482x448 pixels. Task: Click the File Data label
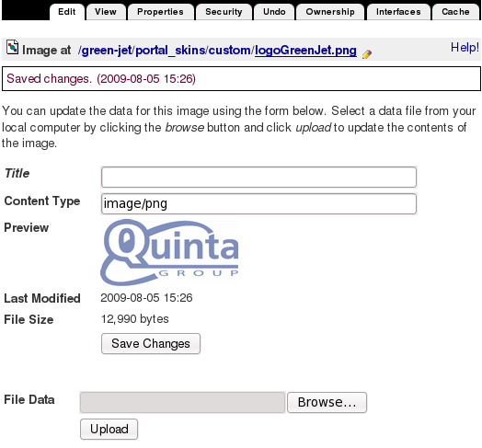pos(29,400)
